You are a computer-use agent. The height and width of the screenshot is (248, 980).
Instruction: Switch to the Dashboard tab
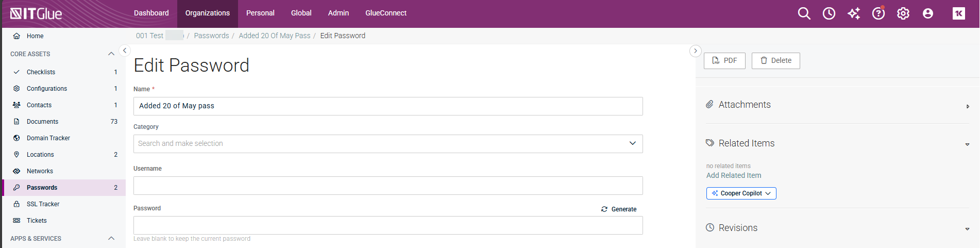pos(151,13)
